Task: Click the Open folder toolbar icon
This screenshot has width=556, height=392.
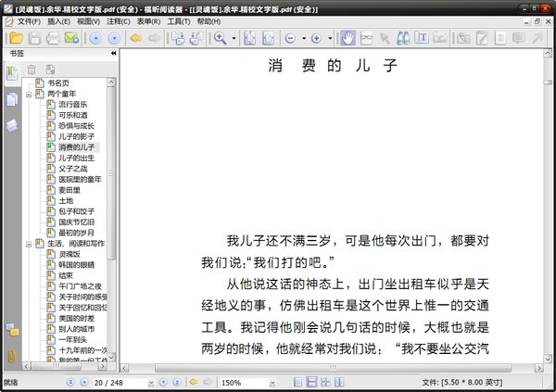Action: tap(15, 38)
